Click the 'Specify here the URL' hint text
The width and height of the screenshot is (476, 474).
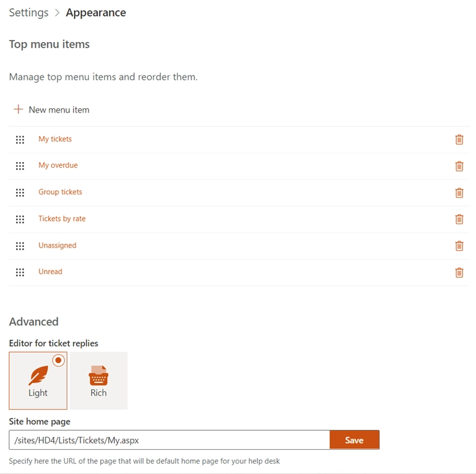144,461
